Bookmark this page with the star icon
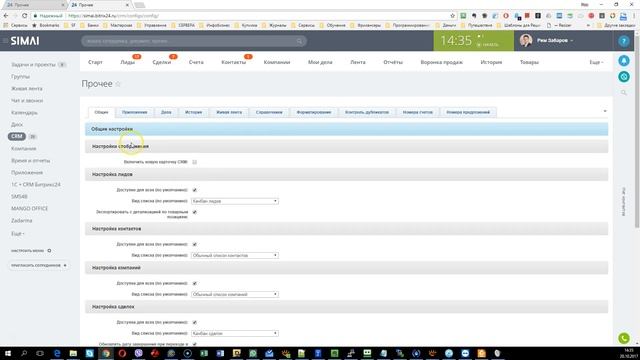 tap(452, 16)
